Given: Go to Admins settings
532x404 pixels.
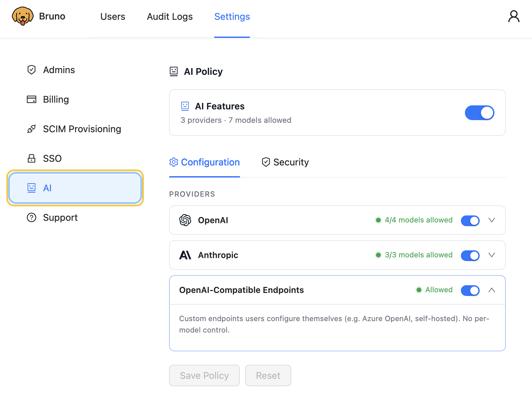Looking at the screenshot, I should click(75, 70).
